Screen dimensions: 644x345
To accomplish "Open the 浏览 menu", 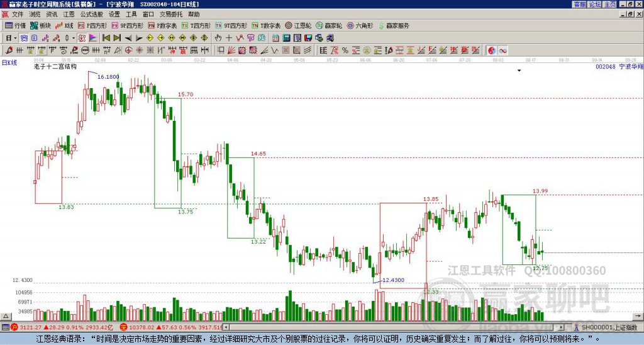I will (x=35, y=14).
